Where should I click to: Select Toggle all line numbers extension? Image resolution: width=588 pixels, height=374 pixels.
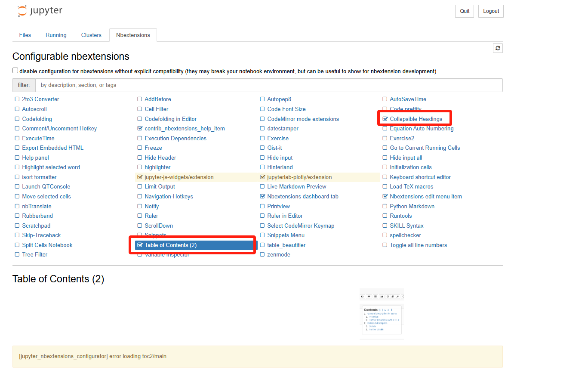tap(419, 245)
